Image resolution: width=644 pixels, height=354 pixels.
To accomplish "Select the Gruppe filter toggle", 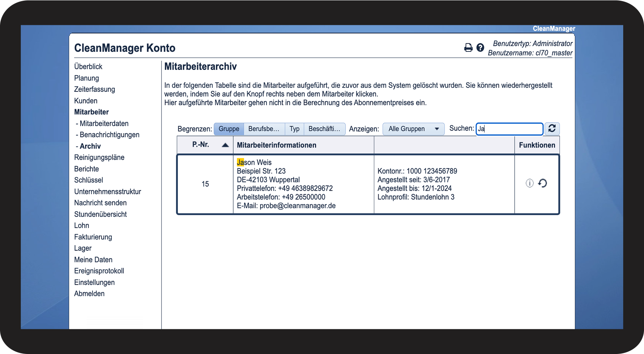I will [229, 129].
